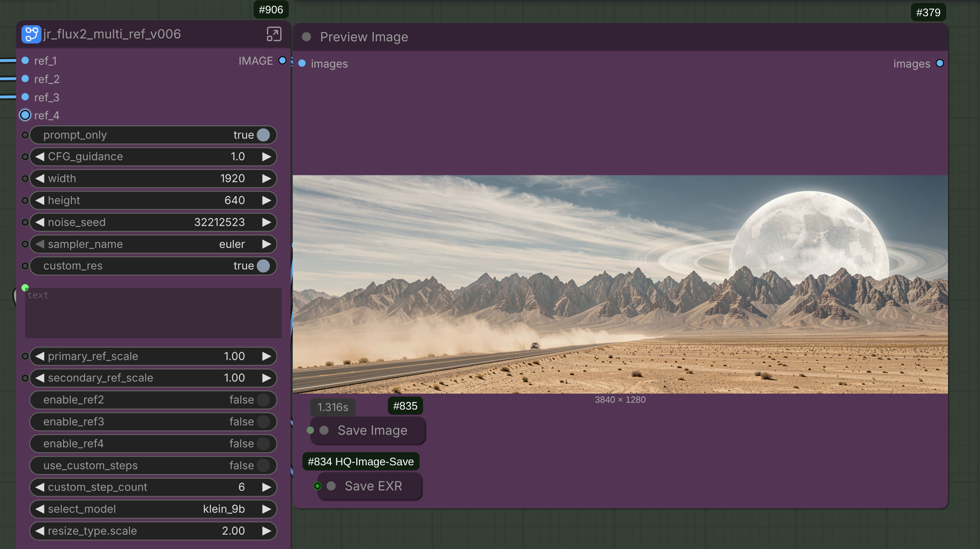The image size is (980, 549).
Task: Click inside the text prompt field
Action: click(153, 313)
